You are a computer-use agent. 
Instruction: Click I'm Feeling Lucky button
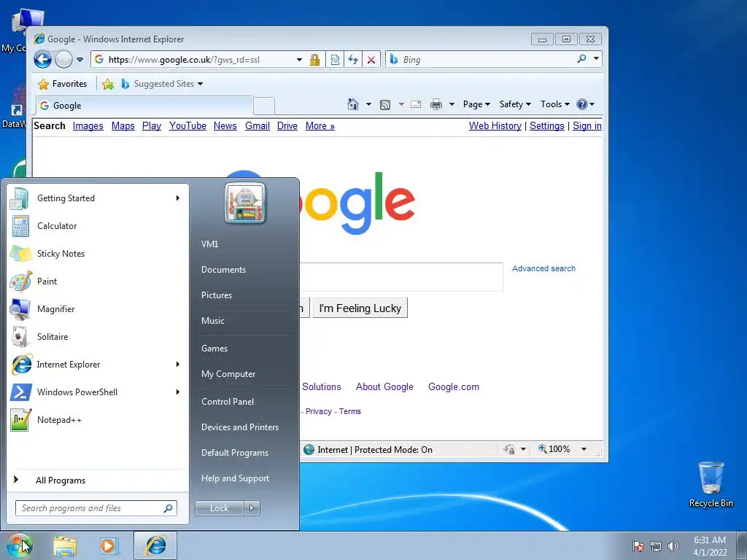click(x=360, y=308)
